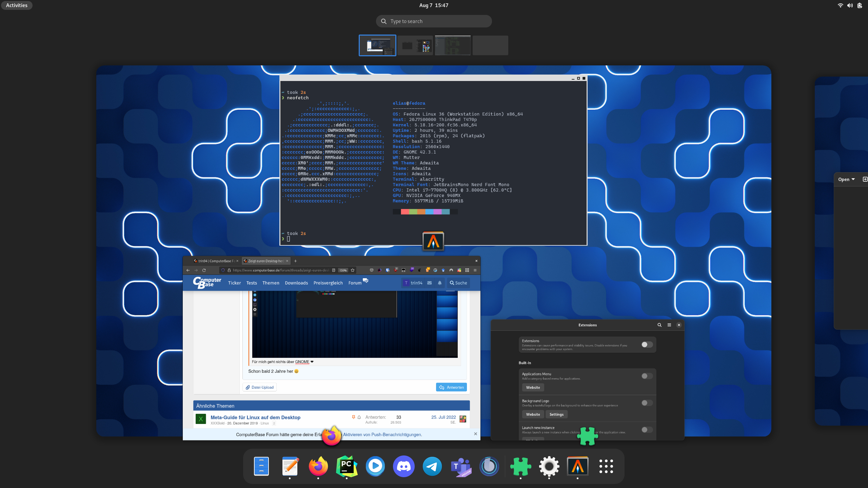Show all applications grid
Screen dimensions: 868x488
click(606, 466)
